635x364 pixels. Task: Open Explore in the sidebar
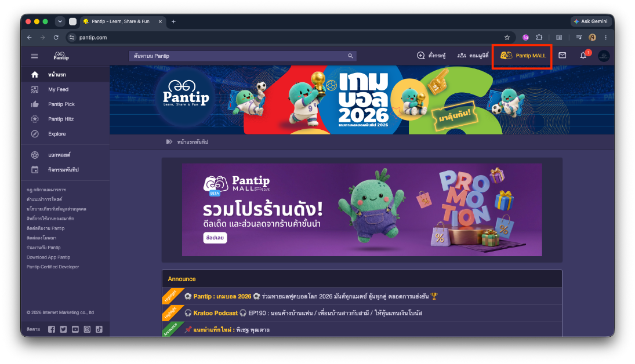[x=65, y=134]
